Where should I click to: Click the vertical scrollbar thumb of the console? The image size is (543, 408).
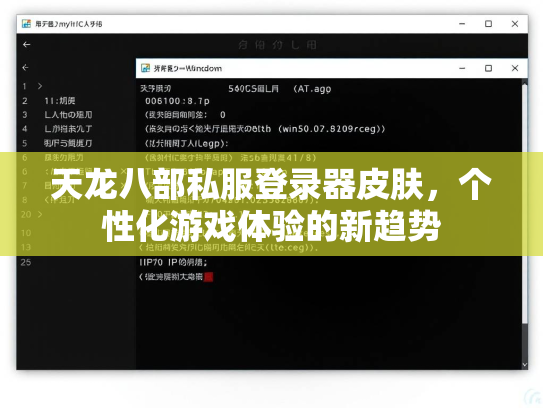(525, 204)
